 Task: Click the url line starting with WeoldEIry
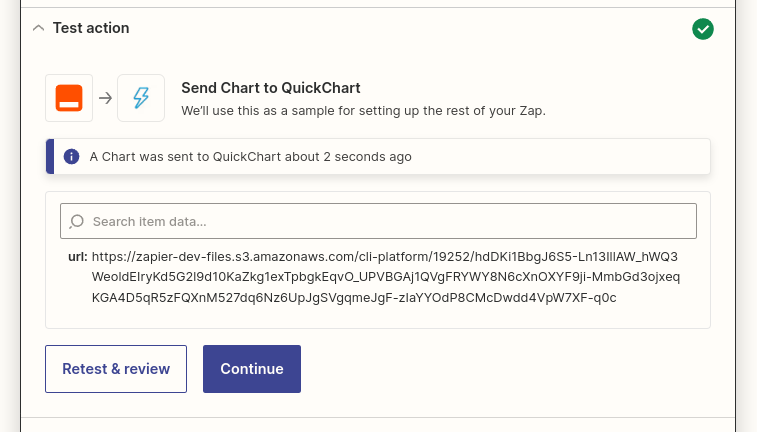(386, 277)
